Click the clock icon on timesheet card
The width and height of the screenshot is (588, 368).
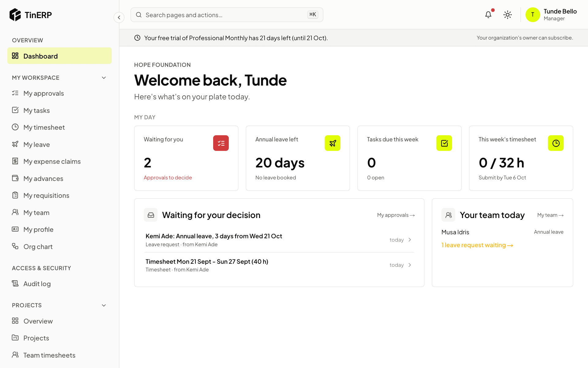pyautogui.click(x=556, y=143)
